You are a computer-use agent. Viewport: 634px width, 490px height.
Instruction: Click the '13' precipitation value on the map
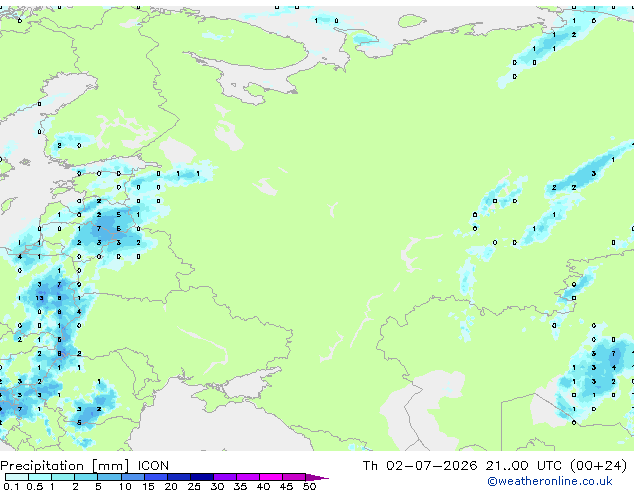[x=39, y=298]
